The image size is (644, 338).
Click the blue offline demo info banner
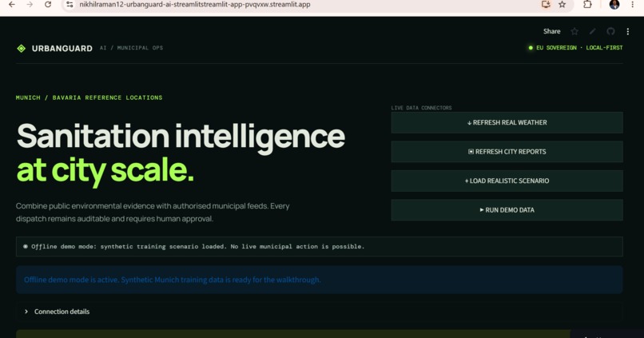[319, 280]
